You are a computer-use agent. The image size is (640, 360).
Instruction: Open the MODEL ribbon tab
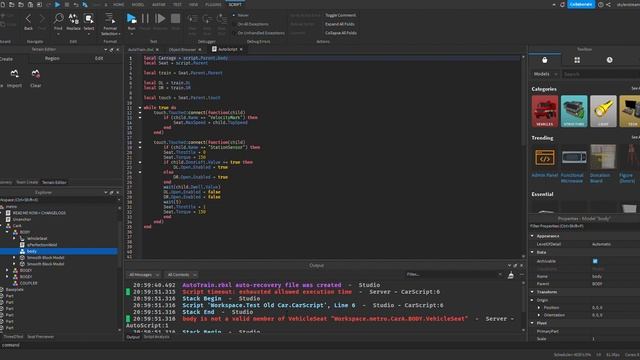click(138, 4)
